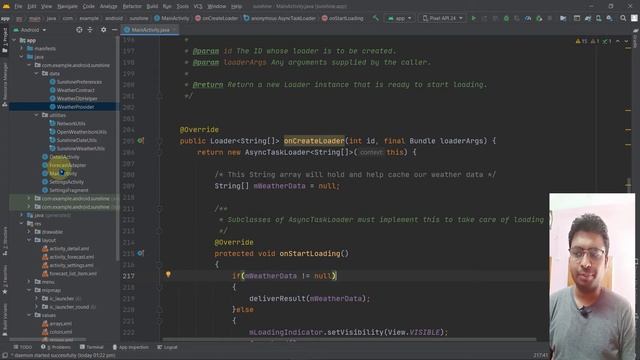Expand the ic_launcher_round folder
The height and width of the screenshot is (360, 640).
click(36, 307)
